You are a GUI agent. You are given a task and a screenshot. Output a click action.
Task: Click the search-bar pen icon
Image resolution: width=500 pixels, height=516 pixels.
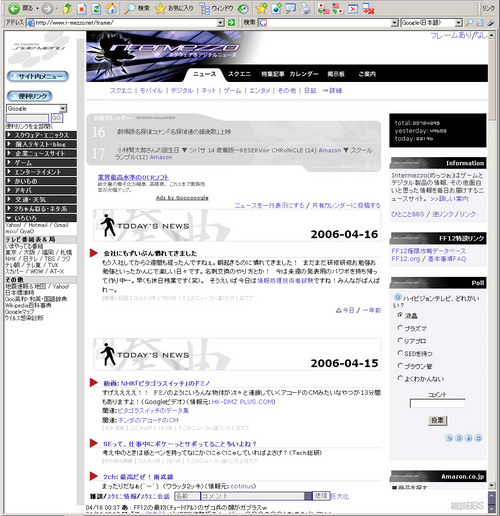point(490,23)
